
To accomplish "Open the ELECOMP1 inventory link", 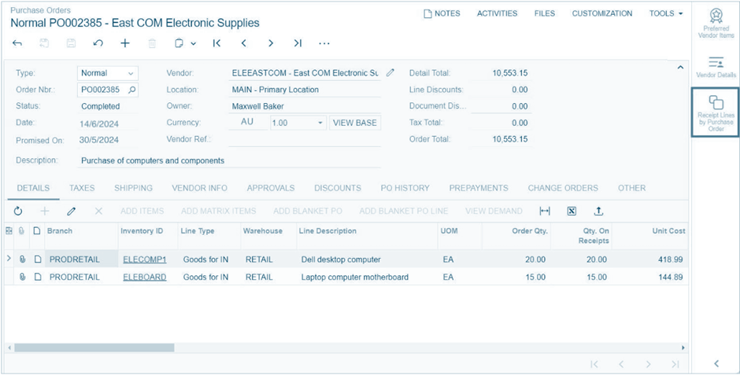I will [144, 259].
